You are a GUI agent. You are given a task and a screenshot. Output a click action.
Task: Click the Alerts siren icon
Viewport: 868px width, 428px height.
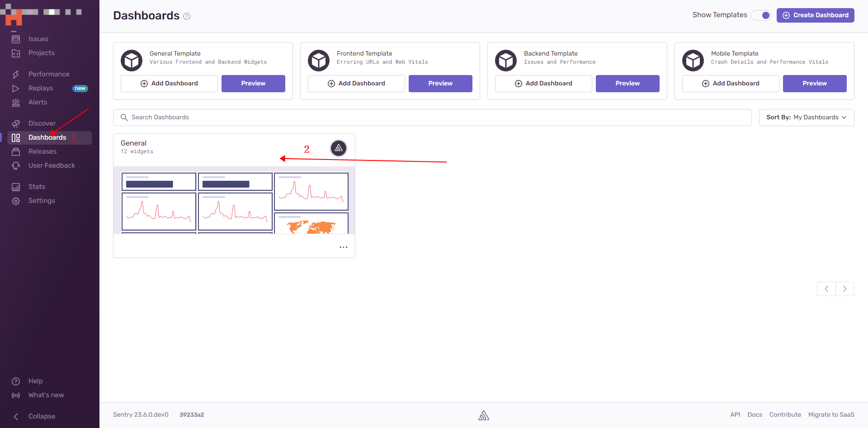[16, 102]
